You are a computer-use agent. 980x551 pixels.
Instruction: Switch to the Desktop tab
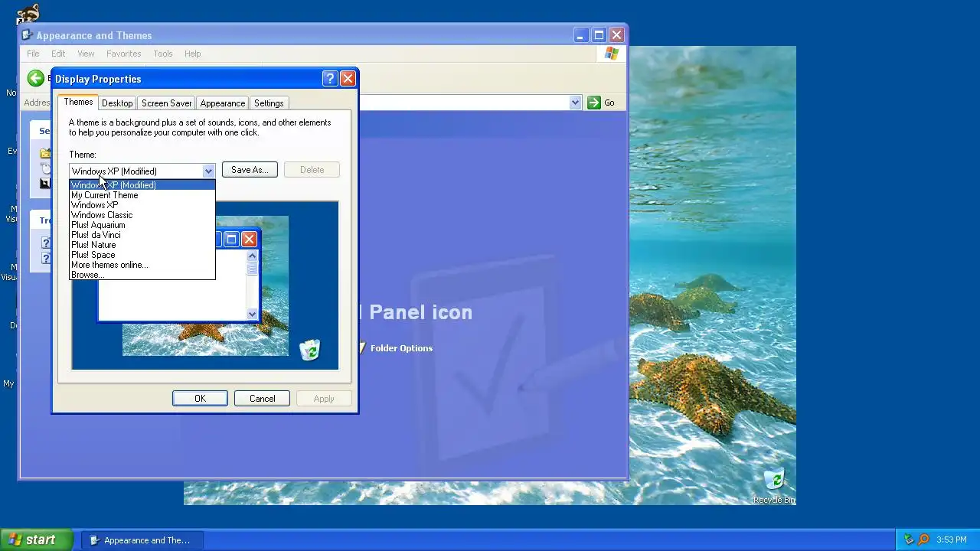tap(117, 103)
